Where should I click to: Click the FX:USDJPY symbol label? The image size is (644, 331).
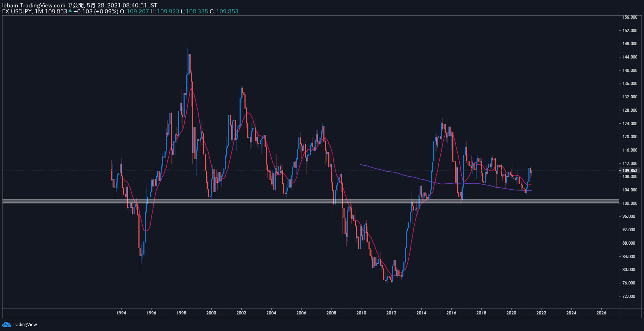pos(17,11)
